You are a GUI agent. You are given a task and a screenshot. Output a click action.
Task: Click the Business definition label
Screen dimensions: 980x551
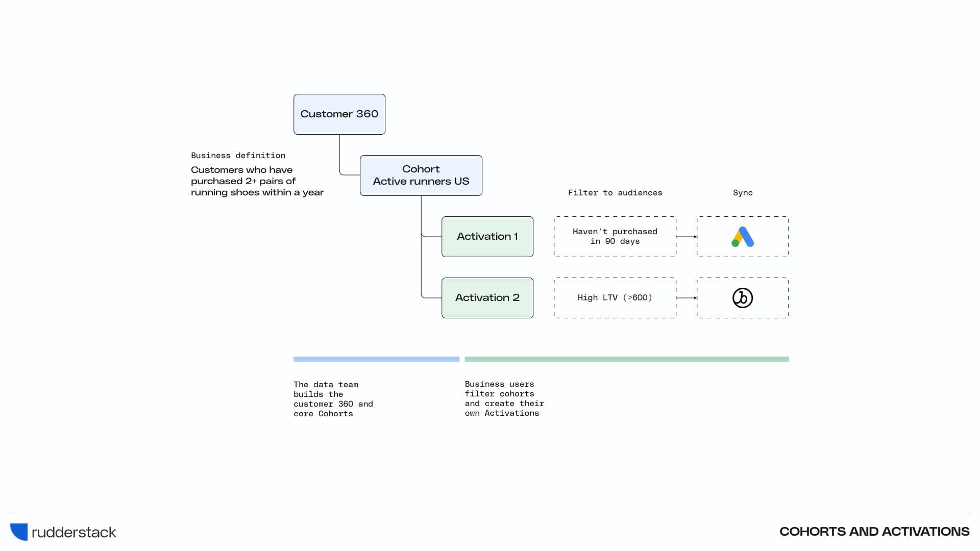pos(238,156)
